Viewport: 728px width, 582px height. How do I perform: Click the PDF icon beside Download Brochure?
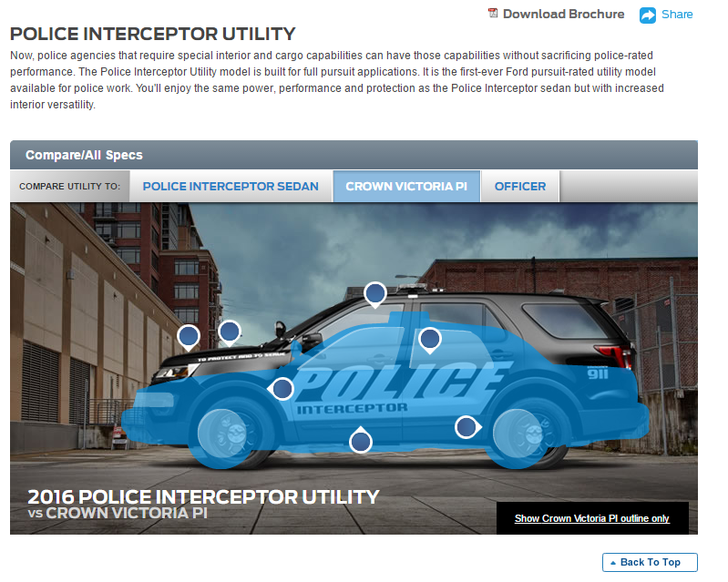pyautogui.click(x=493, y=14)
